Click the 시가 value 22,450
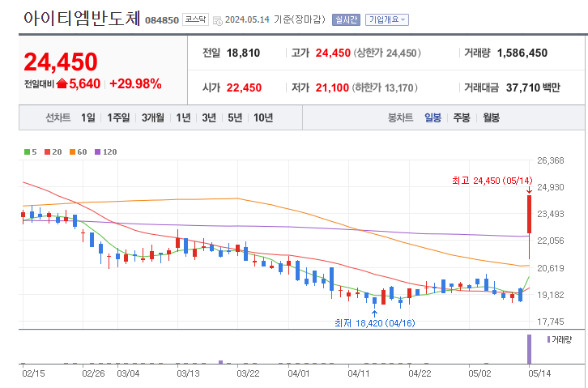Screen dimensions: 588x388 (x=244, y=87)
